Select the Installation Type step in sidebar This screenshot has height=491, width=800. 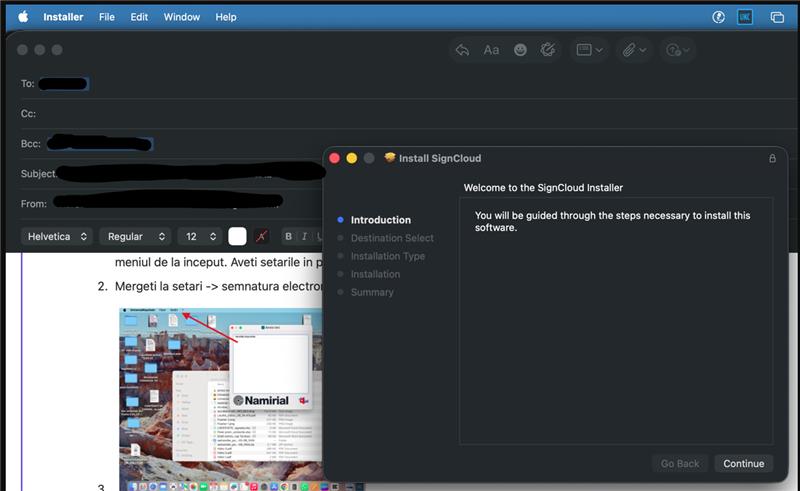[388, 256]
